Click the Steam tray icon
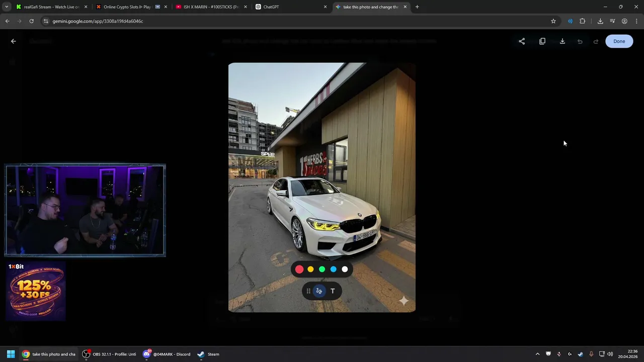This screenshot has height=362, width=644. click(x=580, y=354)
